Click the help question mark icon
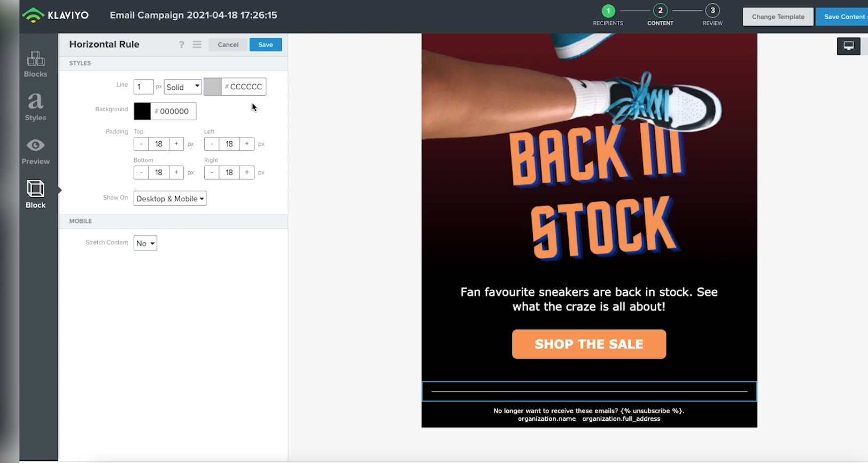Screen dimensions: 868x463 182,45
